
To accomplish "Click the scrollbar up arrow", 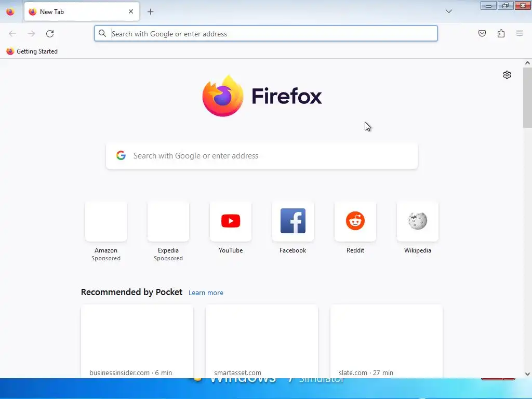I will pyautogui.click(x=527, y=63).
